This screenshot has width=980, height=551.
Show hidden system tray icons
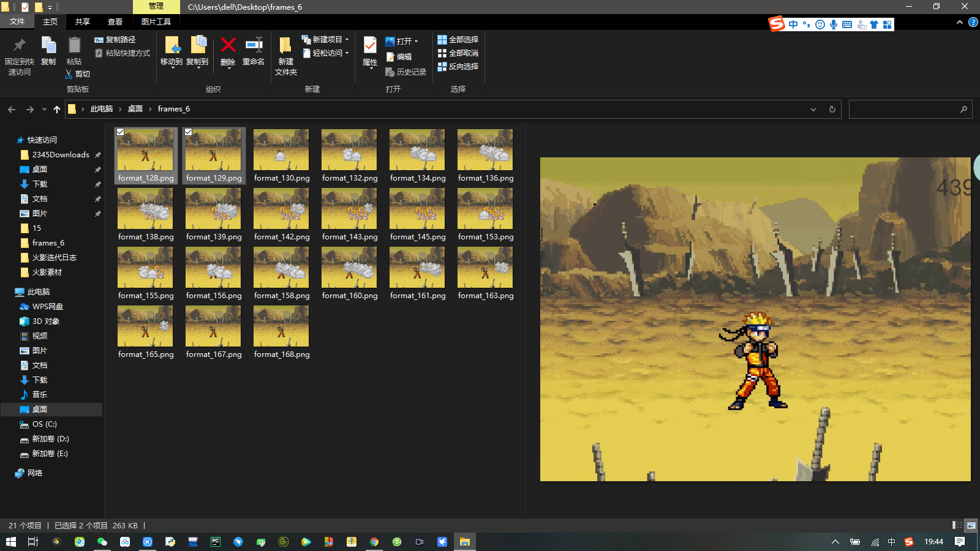[x=835, y=542]
